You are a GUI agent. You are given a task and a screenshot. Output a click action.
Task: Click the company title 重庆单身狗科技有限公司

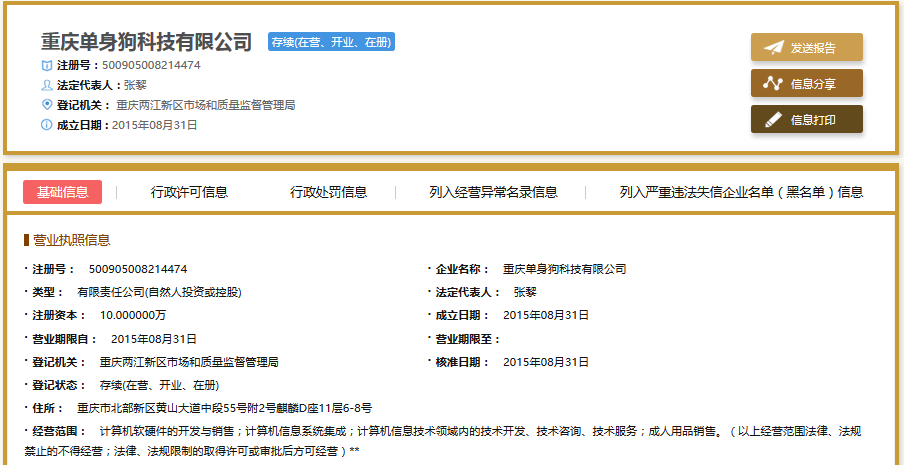tap(146, 42)
